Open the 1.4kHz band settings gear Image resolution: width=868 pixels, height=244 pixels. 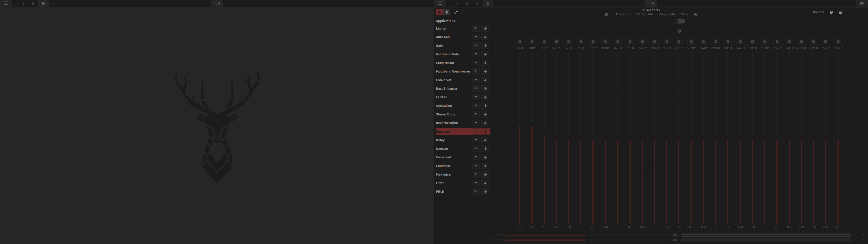click(740, 42)
